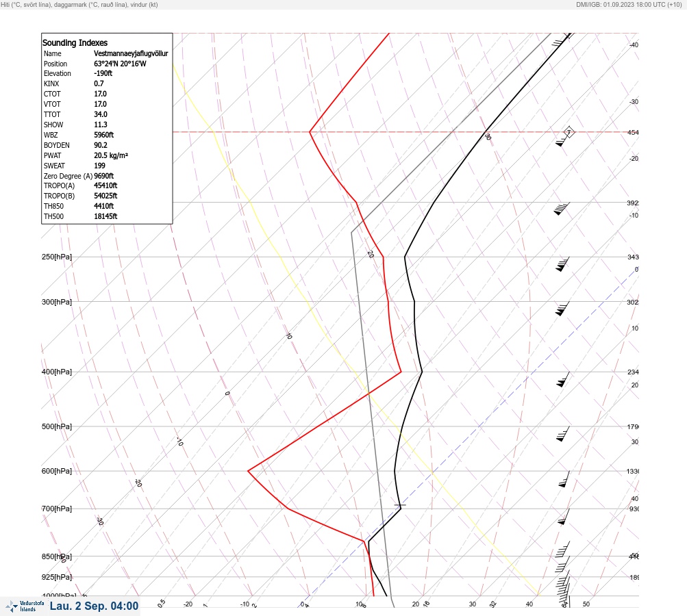Click the Elevation value -190ft
This screenshot has height=616, width=687.
click(x=103, y=73)
